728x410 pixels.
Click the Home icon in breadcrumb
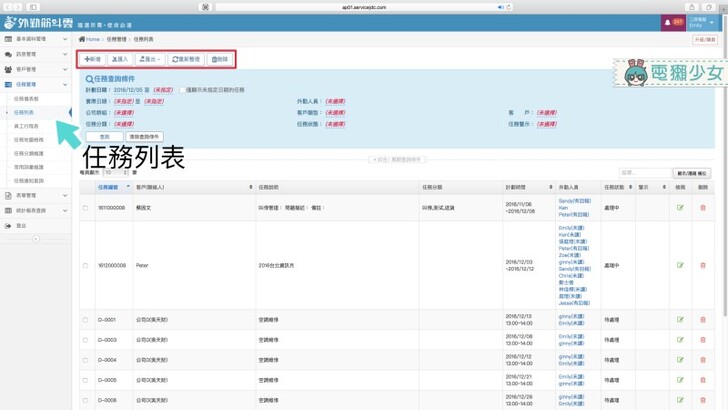(82, 39)
